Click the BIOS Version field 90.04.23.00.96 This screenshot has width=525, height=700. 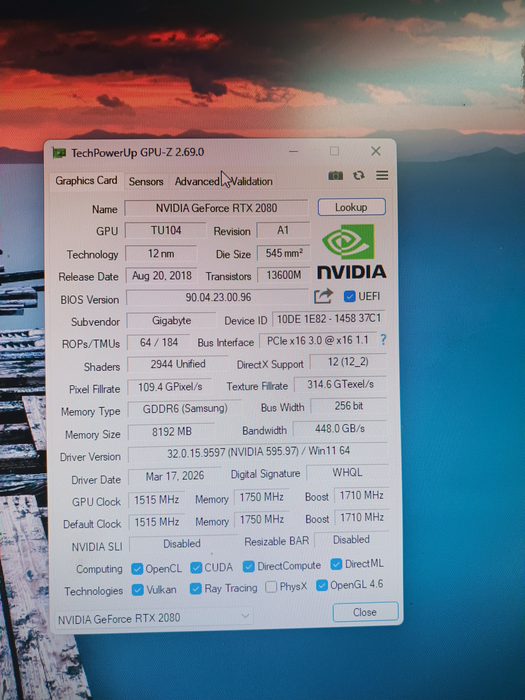(x=218, y=297)
